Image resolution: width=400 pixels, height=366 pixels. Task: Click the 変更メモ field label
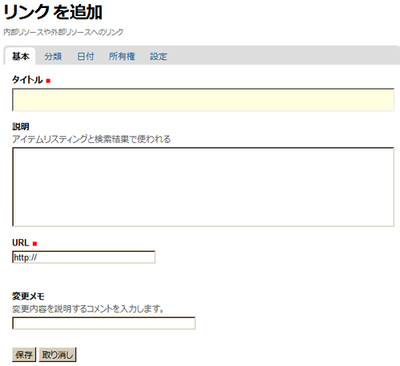pyautogui.click(x=28, y=296)
